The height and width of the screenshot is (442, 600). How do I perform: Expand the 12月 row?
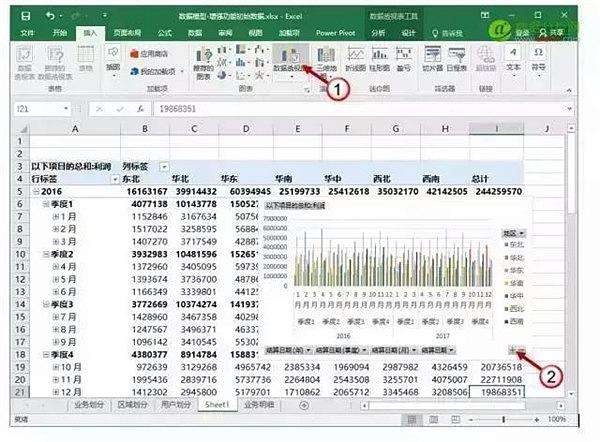pos(56,392)
